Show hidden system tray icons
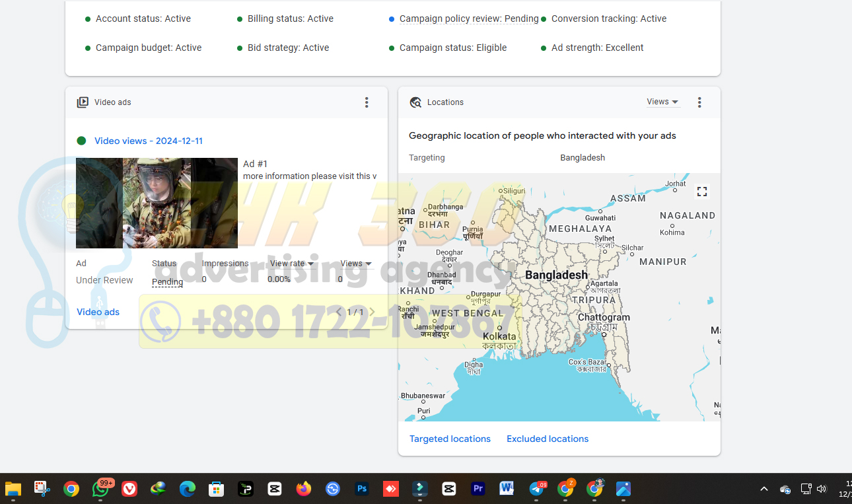The image size is (852, 504). 764,489
